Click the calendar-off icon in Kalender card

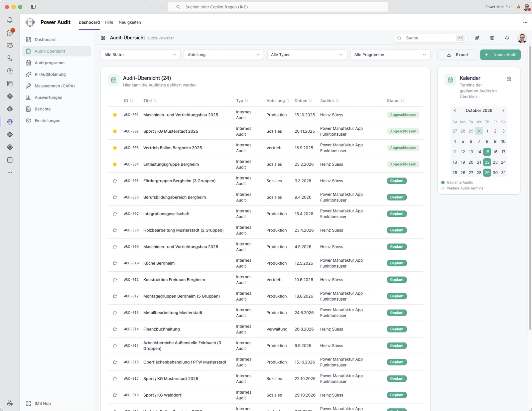pyautogui.click(x=509, y=79)
